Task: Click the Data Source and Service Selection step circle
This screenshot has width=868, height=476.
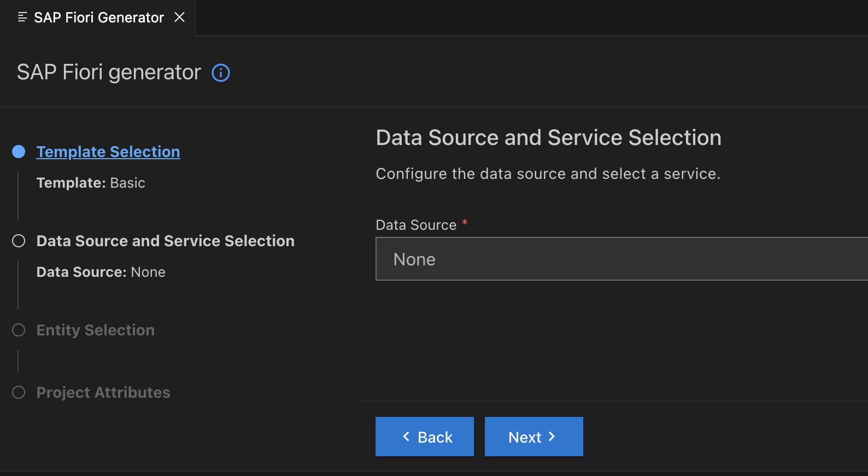Action: (19, 241)
